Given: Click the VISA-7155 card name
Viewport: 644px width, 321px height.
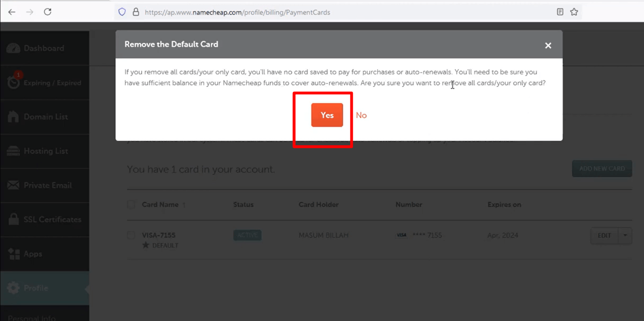Looking at the screenshot, I should coord(158,235).
